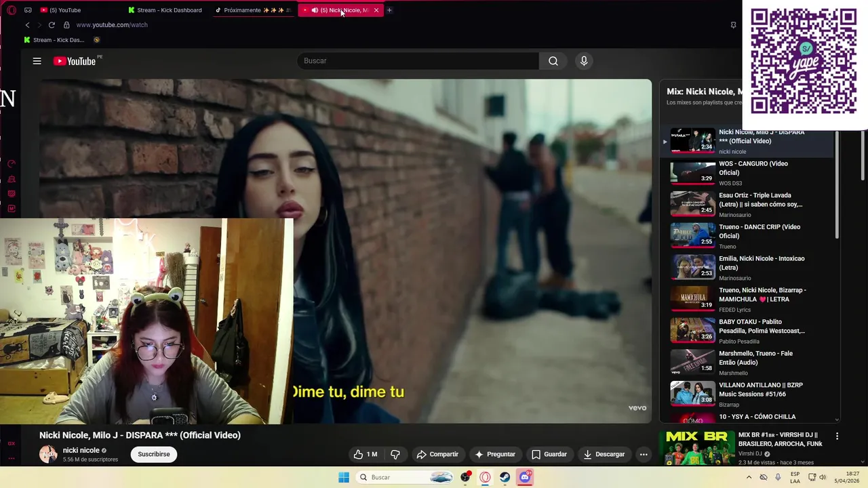Open taskbar volume speaker settings
The width and height of the screenshot is (868, 488).
(x=823, y=477)
